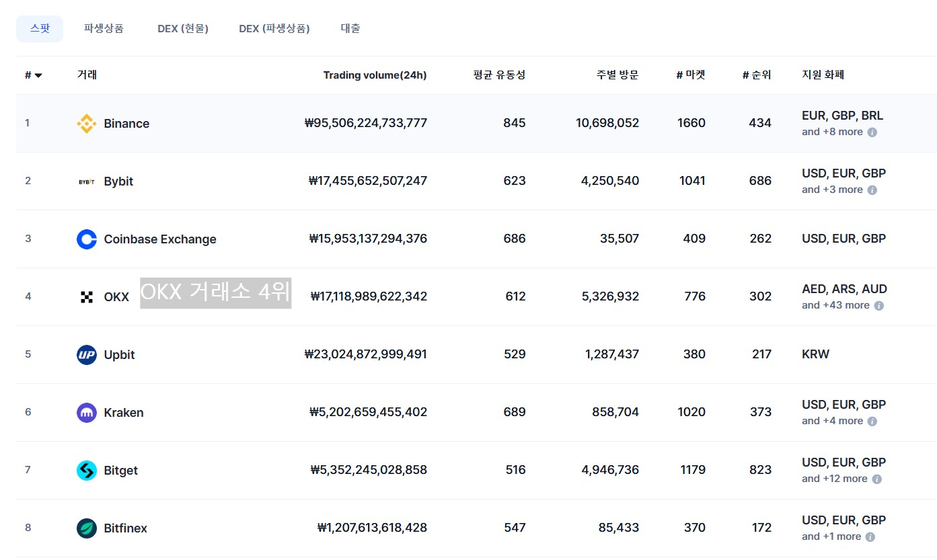Toggle sort arrow next to # column
Screen dimensions: 937x560
click(38, 75)
